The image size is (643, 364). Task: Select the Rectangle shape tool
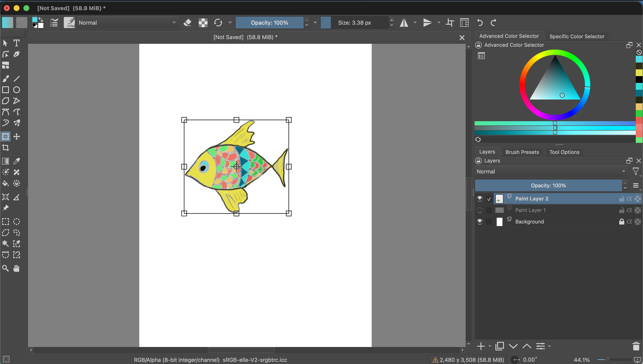click(x=6, y=90)
